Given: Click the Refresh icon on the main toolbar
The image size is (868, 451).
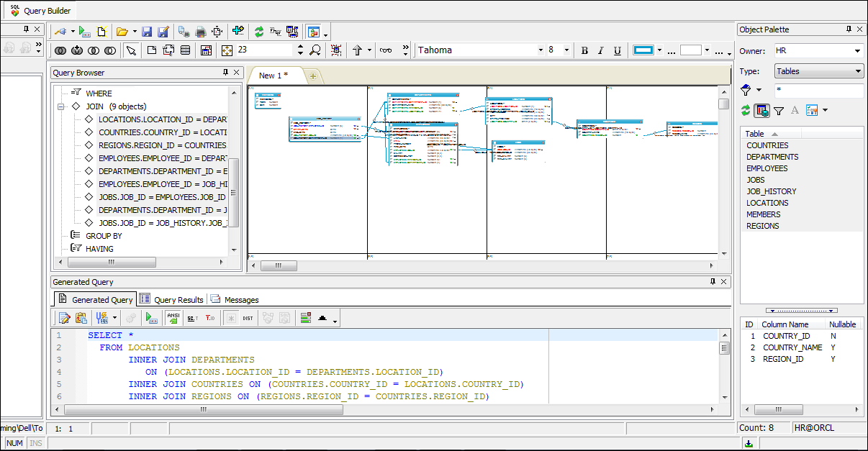Looking at the screenshot, I should 259,32.
